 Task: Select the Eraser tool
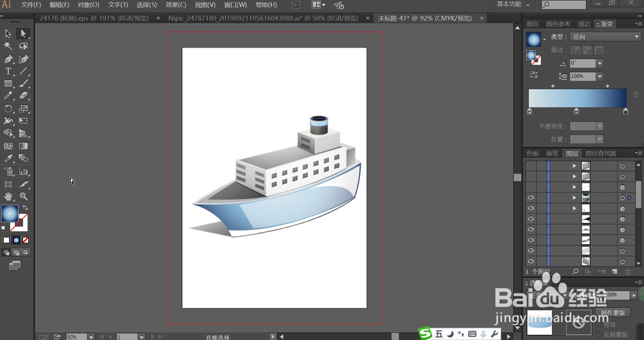pos(23,96)
